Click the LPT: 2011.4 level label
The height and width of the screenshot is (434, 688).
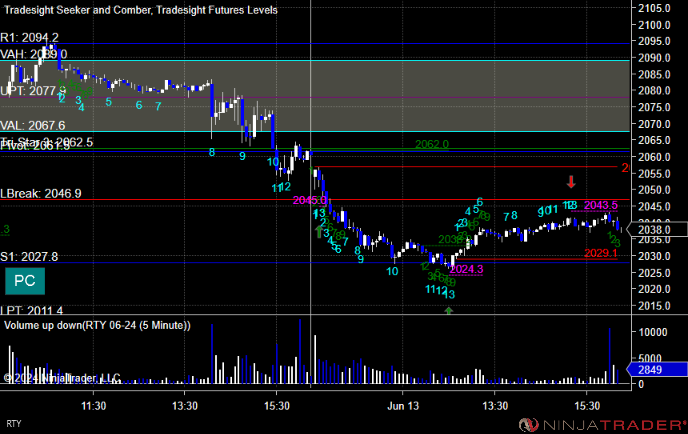32,310
